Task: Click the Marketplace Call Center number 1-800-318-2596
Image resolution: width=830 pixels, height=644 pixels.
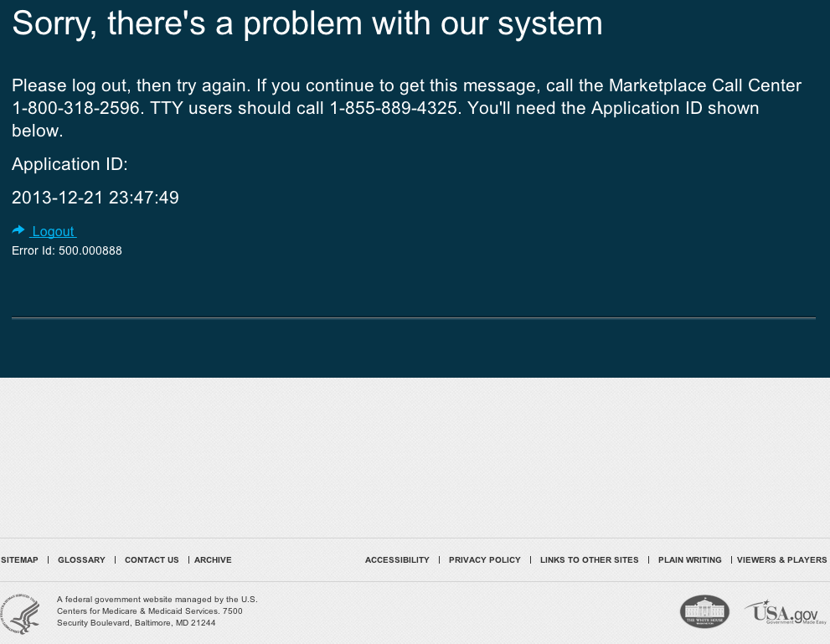Action: tap(75, 108)
